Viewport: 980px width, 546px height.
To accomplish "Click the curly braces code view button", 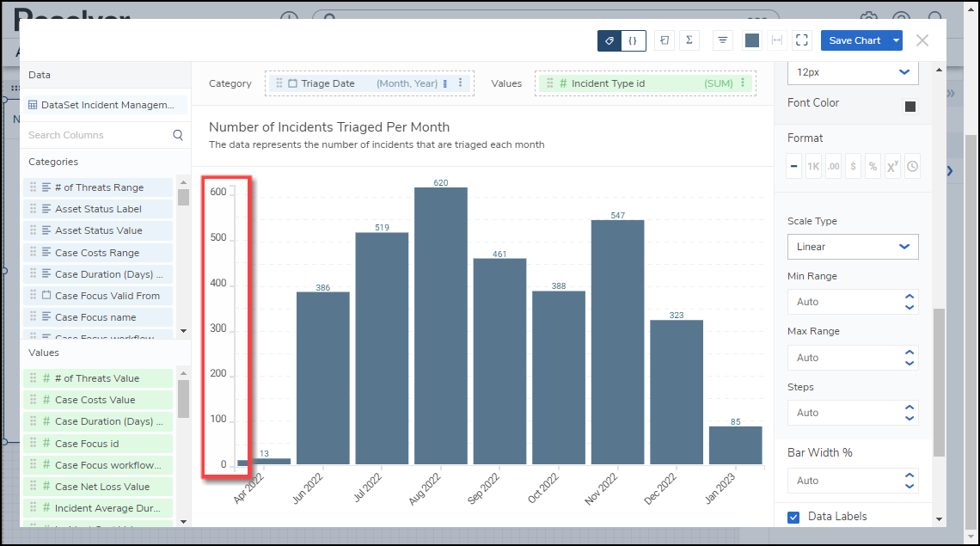I will [634, 40].
